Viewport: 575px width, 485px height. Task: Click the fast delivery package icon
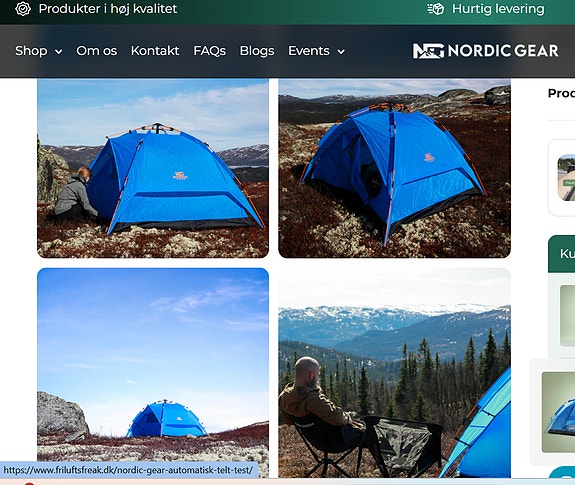pos(436,9)
